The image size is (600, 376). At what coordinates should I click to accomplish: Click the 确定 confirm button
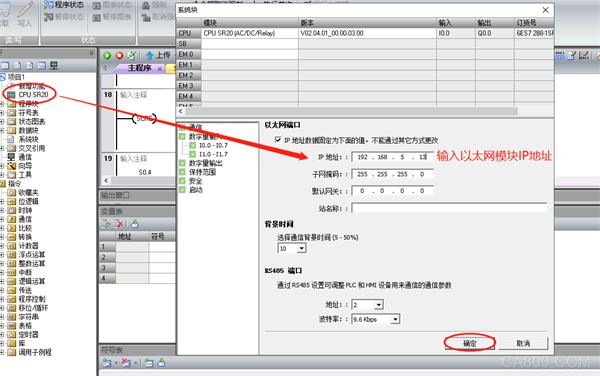coord(470,343)
